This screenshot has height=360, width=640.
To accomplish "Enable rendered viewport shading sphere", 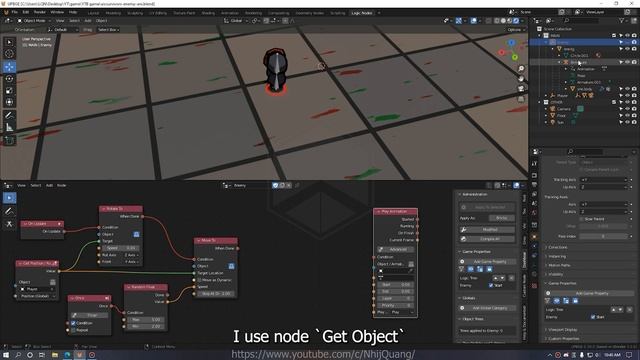I will click(x=516, y=20).
